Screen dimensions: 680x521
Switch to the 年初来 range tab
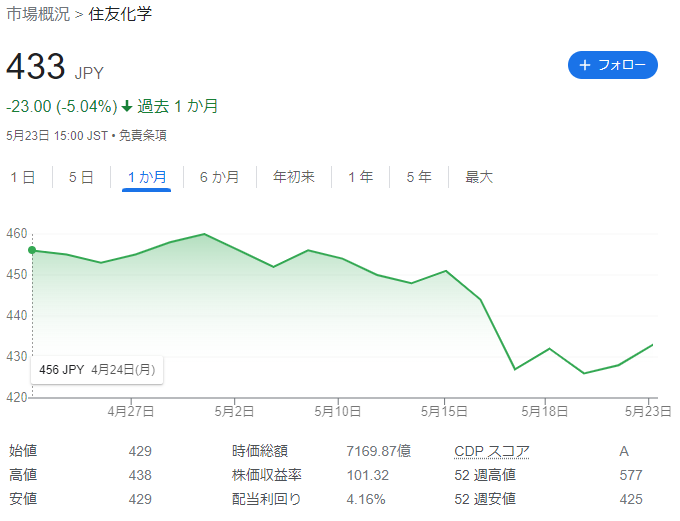click(x=294, y=177)
